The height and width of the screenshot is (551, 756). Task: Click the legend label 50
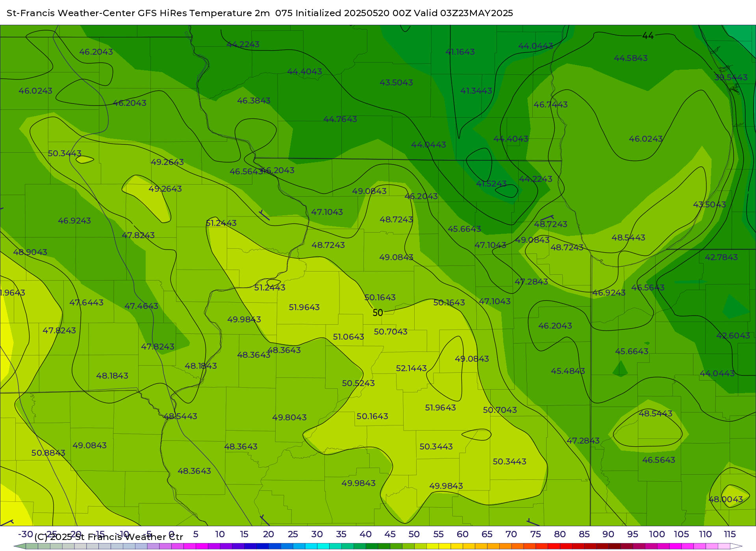[414, 534]
